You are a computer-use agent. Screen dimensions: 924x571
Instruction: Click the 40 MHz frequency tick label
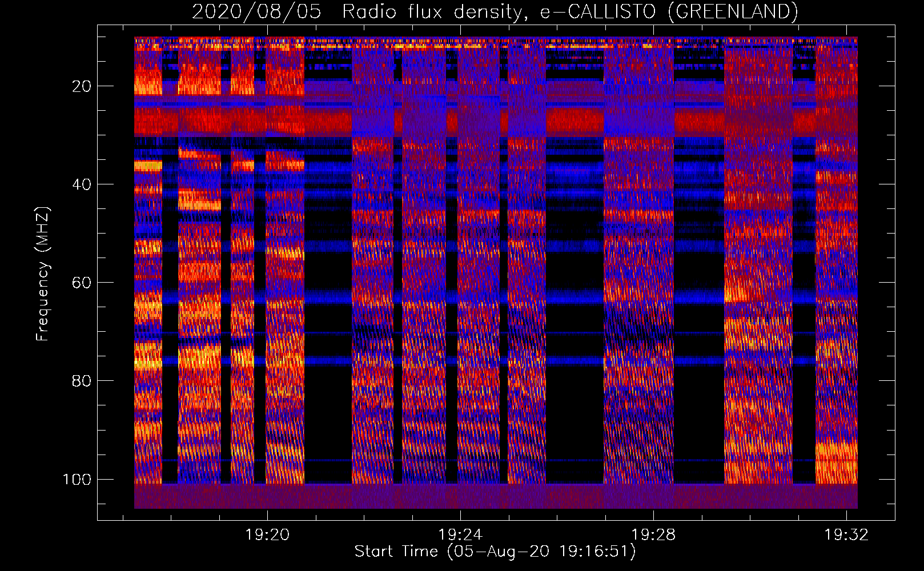pyautogui.click(x=82, y=184)
